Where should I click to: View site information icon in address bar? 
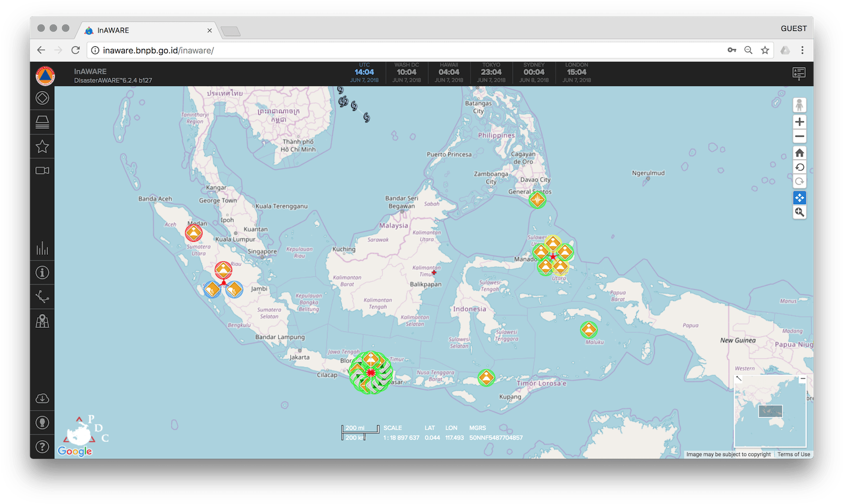[x=95, y=51]
